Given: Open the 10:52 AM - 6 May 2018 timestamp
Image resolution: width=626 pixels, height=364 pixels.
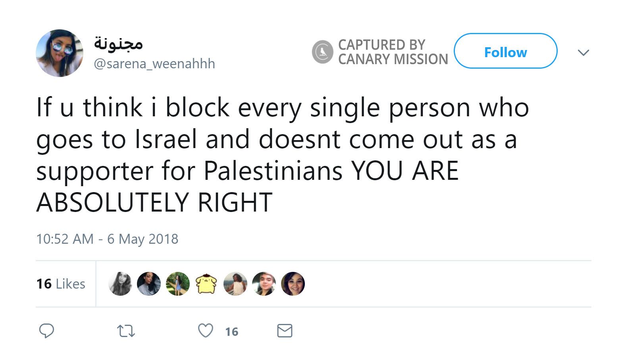Looking at the screenshot, I should point(107,239).
